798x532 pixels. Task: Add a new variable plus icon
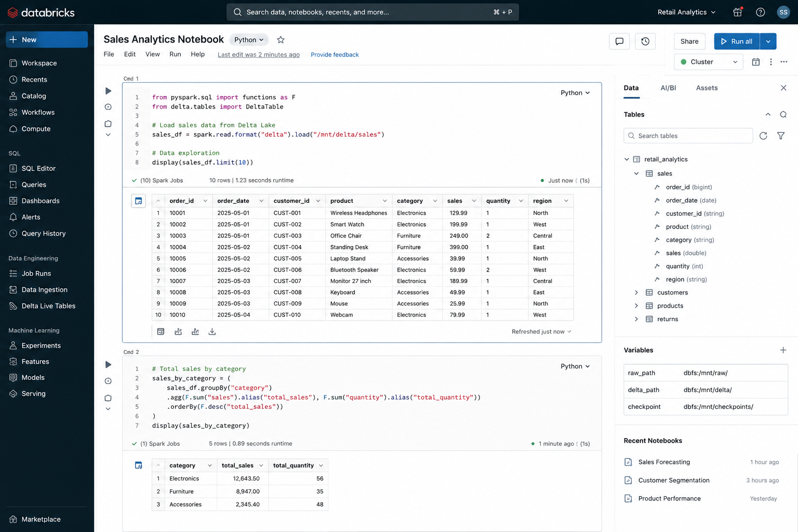tap(783, 350)
